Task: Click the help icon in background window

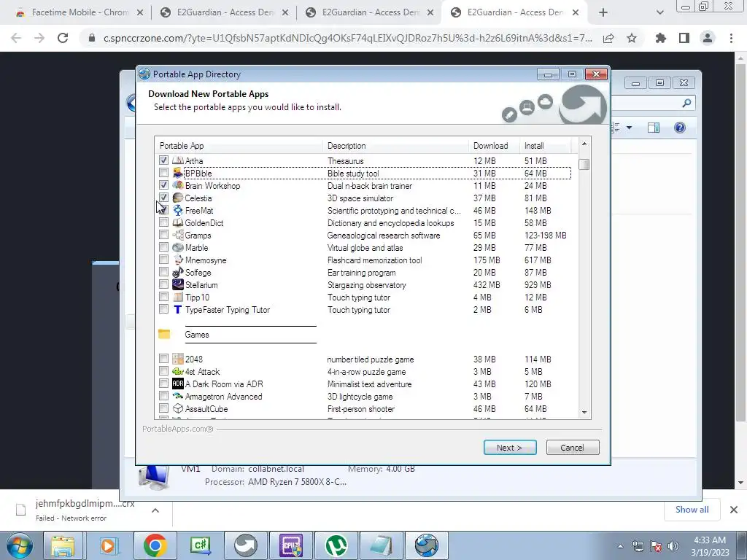Action: pos(680,128)
